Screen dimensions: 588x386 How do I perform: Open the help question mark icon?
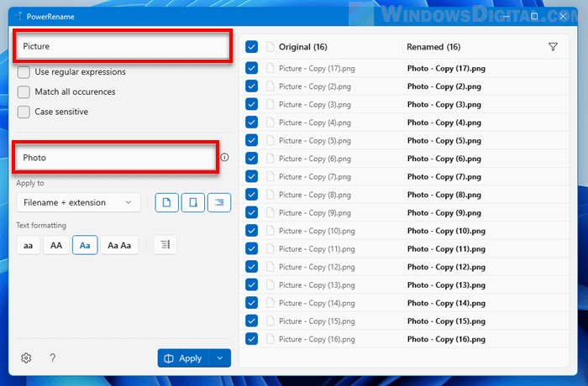pos(52,358)
